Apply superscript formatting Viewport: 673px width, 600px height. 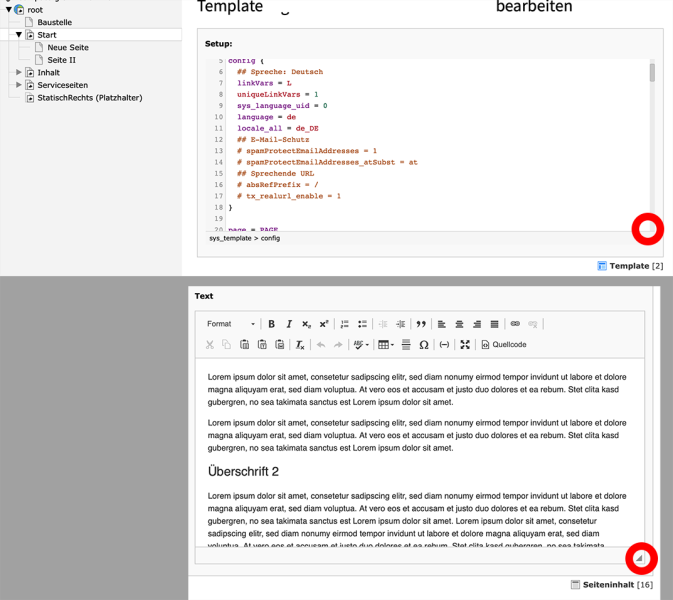point(324,324)
